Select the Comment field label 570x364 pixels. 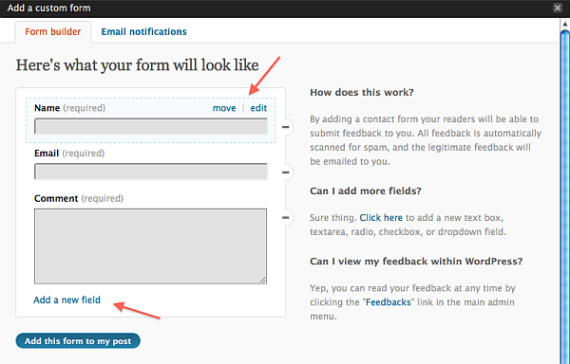point(56,199)
